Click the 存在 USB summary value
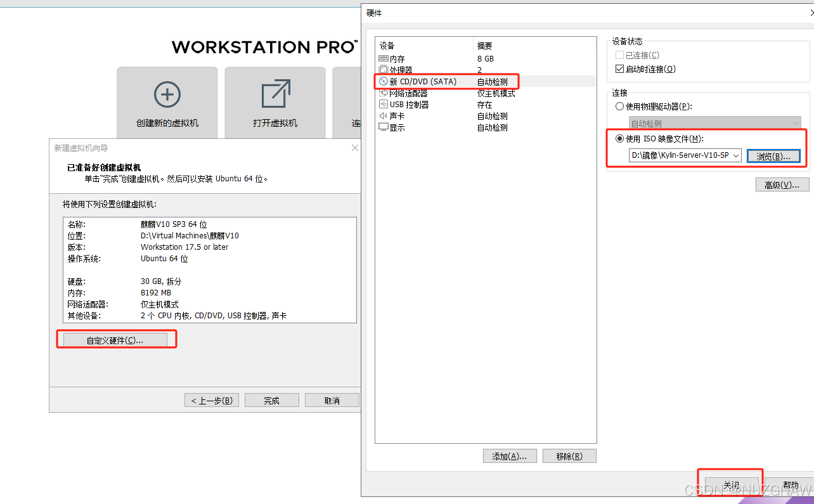The width and height of the screenshot is (814, 504). point(485,105)
